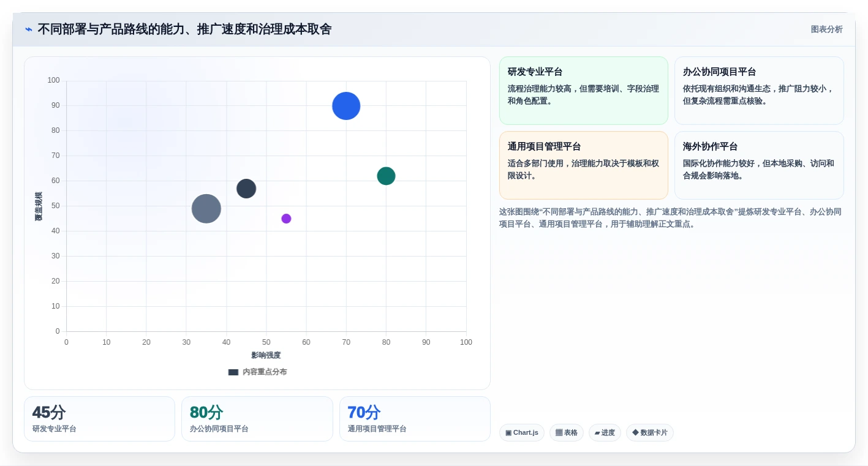Open the 通用项目管理平台 info card
This screenshot has height=466, width=868.
click(x=584, y=165)
